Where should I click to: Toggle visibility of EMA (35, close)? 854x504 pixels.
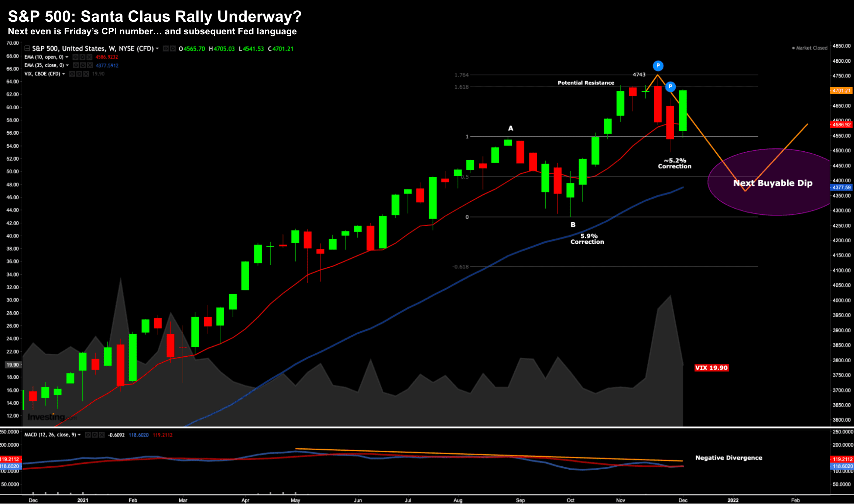[x=76, y=65]
